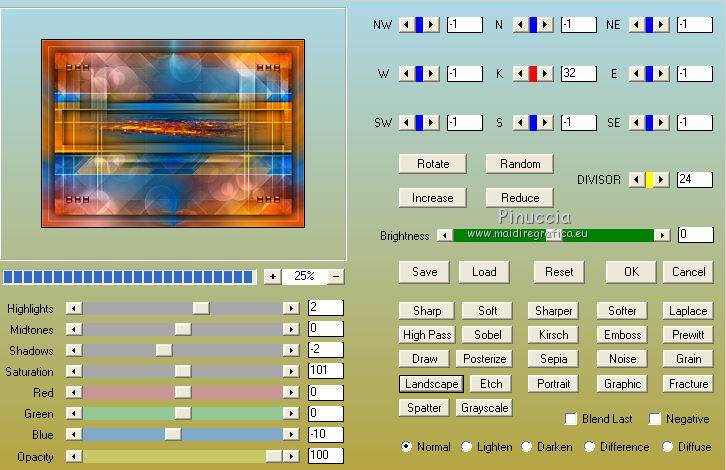Screen dimensions: 726x470
Task: Click Brightness slider right arrow
Action: coord(662,235)
